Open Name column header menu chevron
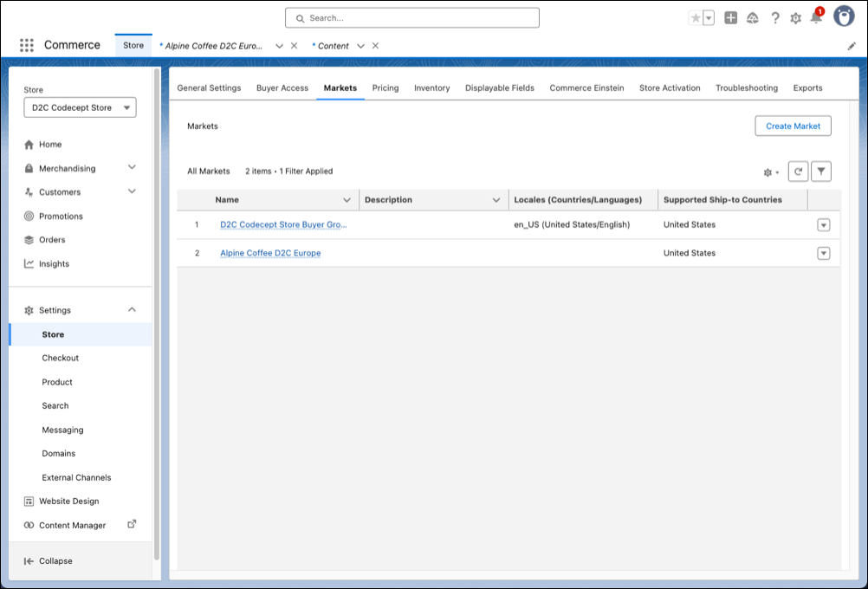This screenshot has height=589, width=868. [347, 200]
